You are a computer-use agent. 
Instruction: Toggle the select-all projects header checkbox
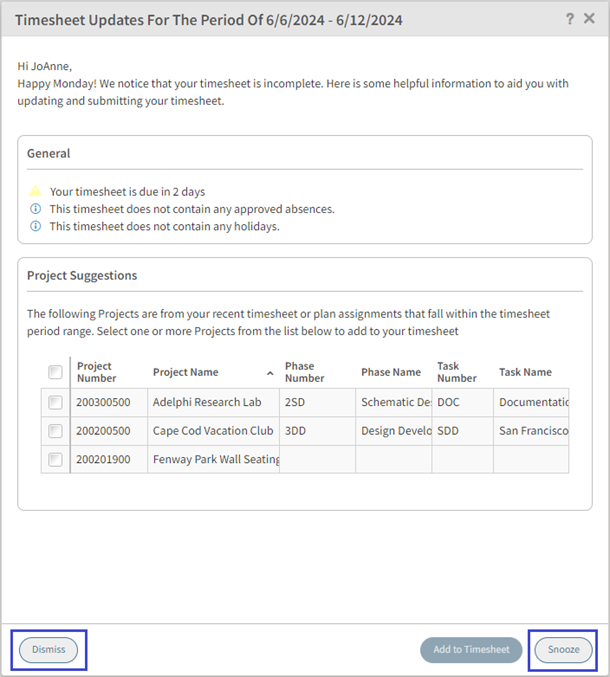pyautogui.click(x=55, y=372)
